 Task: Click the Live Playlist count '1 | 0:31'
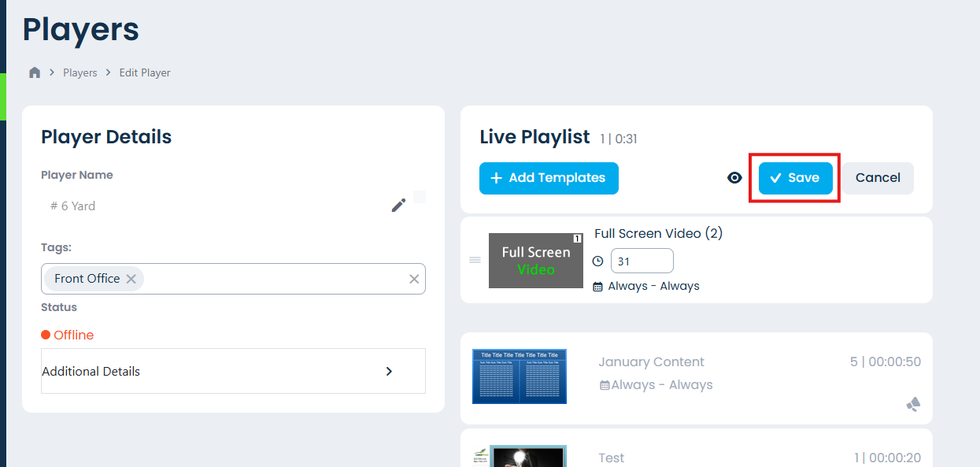[x=619, y=139]
